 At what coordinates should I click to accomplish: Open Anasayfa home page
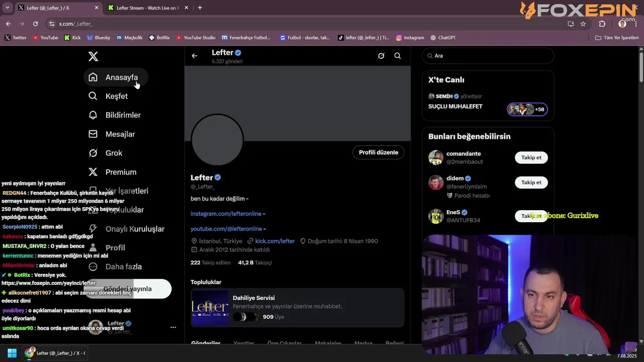point(115,77)
